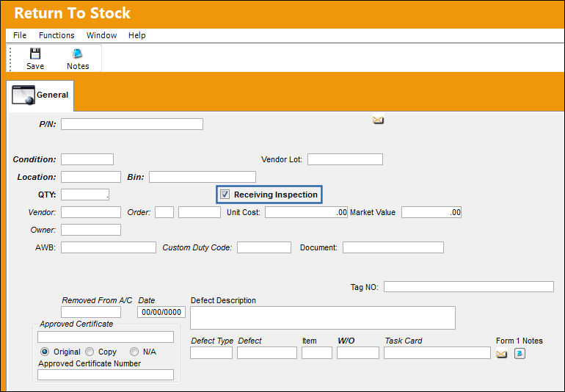Viewport: 565px width, 392px height.
Task: Click the Save floppy disk icon
Action: (35, 54)
